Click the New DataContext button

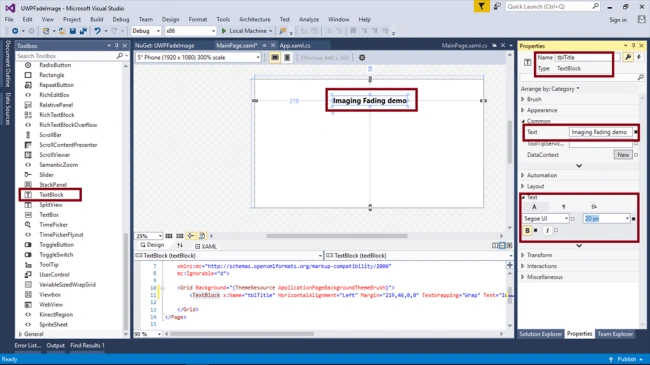623,155
